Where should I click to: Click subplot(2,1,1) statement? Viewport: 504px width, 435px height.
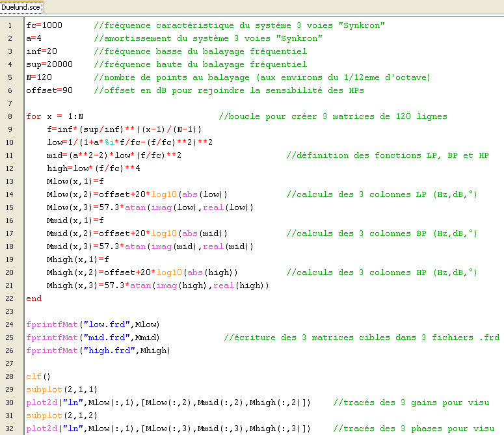coord(62,389)
